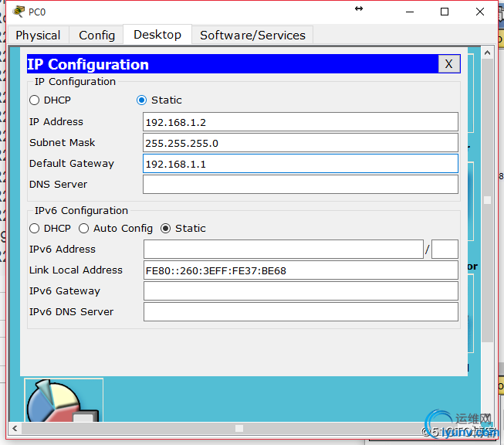Viewport: 504px width, 445px height.
Task: Click the IPv6 prefix length box
Action: [x=445, y=249]
